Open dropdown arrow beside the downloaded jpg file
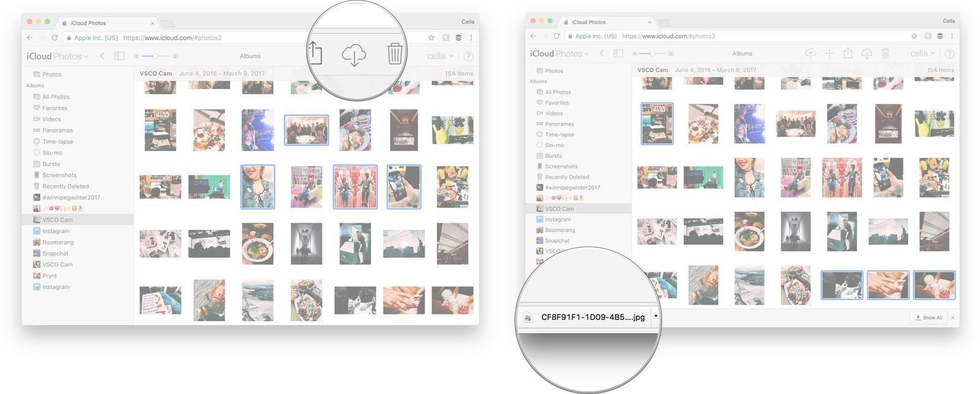The width and height of the screenshot is (980, 394). 655,316
